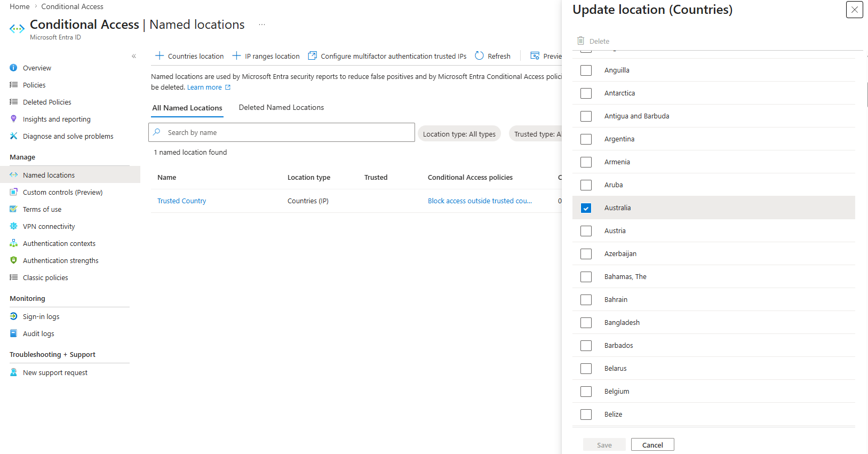Click the Named locations sidebar icon
Screen dimensions: 868x454
pyautogui.click(x=13, y=175)
